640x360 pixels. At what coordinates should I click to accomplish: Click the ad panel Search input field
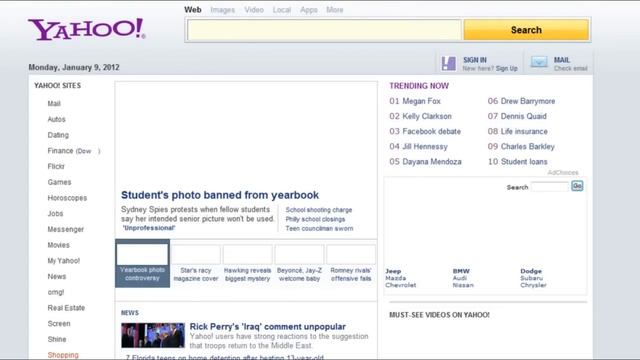click(x=549, y=187)
